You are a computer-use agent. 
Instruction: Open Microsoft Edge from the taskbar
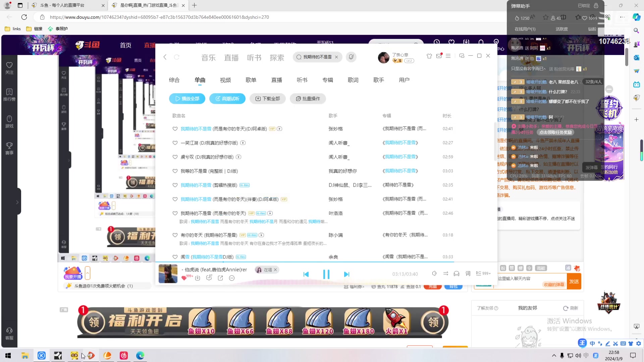pyautogui.click(x=140, y=355)
